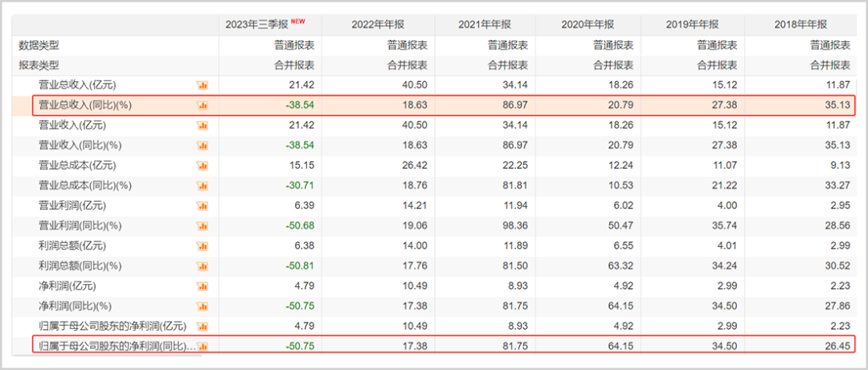Open chart icon for 营业利润(同比)(%)
The width and height of the screenshot is (868, 370).
click(203, 225)
